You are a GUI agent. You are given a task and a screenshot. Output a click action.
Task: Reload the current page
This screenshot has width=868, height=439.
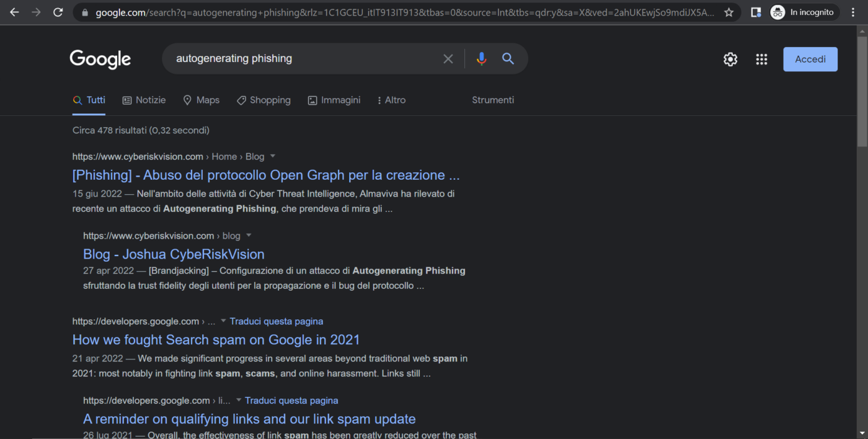[x=58, y=12]
